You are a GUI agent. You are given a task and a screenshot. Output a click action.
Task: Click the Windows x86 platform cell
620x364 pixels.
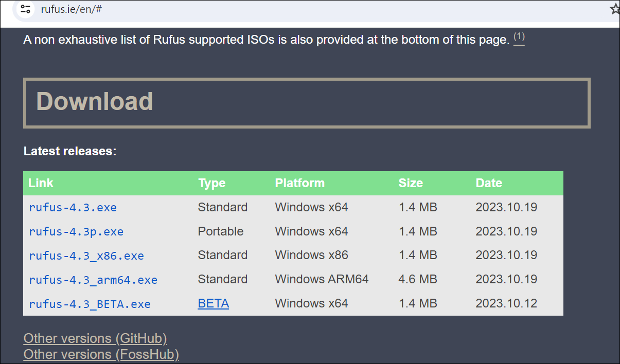click(x=312, y=255)
